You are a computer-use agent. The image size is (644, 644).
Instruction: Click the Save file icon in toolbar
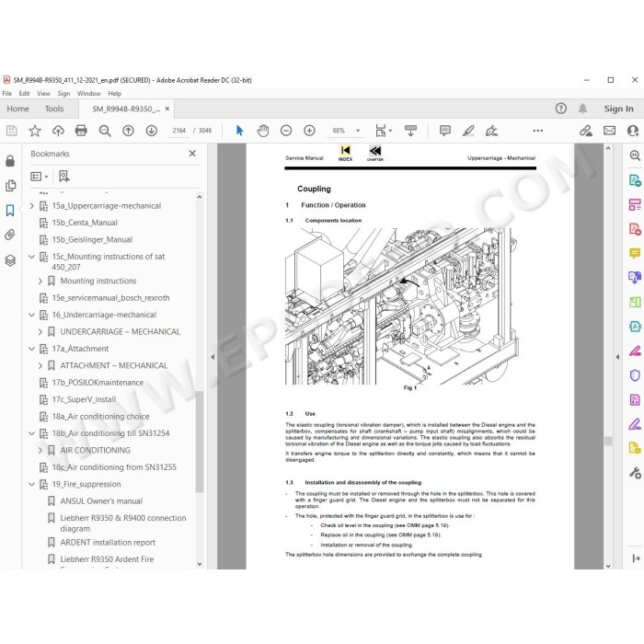(11, 131)
